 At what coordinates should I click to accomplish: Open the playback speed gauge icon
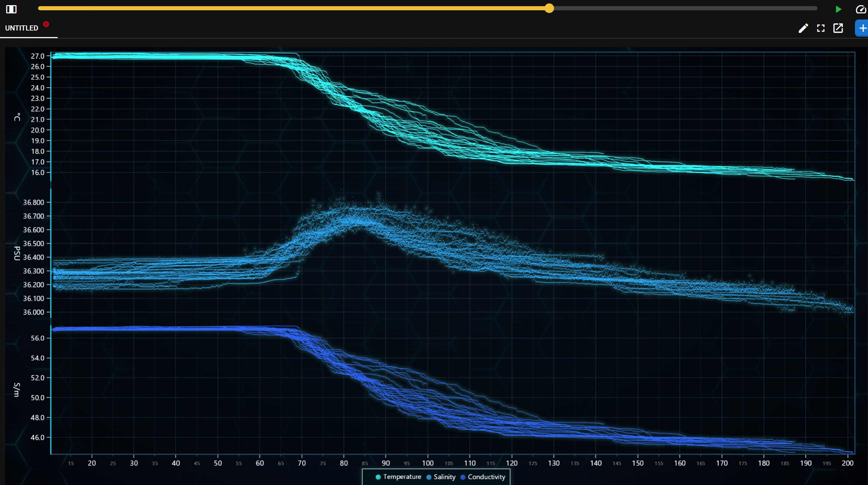click(861, 9)
